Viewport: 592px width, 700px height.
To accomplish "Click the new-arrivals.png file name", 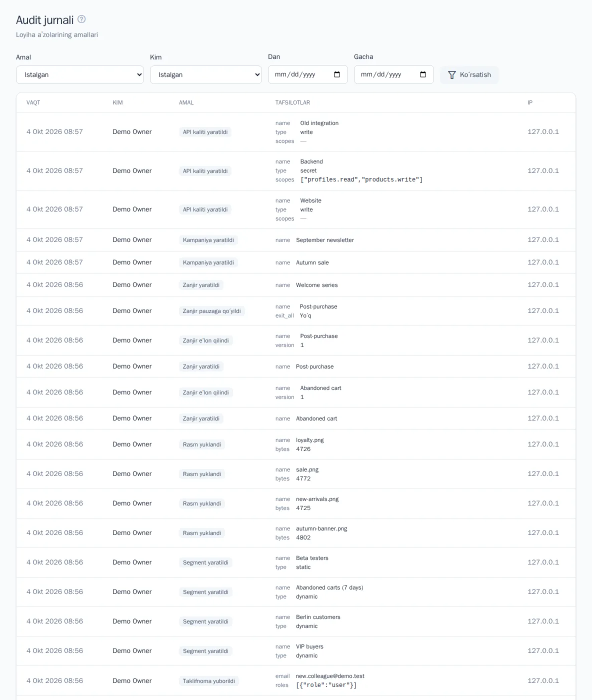I will pos(317,499).
